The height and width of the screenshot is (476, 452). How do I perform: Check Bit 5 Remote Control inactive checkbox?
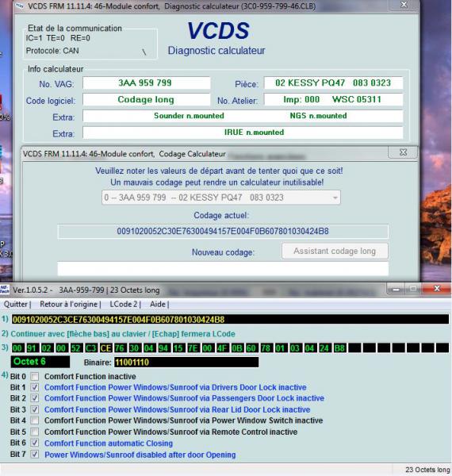pyautogui.click(x=35, y=432)
